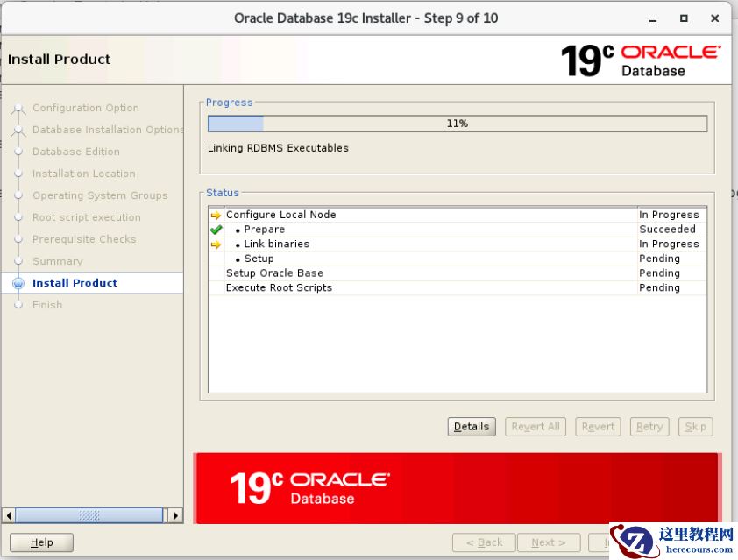Select the Link binaries status row
Image resolution: width=738 pixels, height=560 pixels.
(457, 244)
